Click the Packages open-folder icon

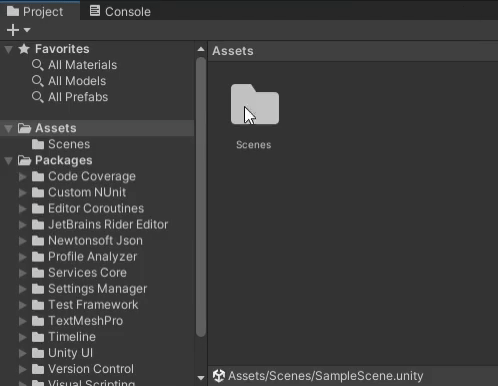click(x=24, y=160)
